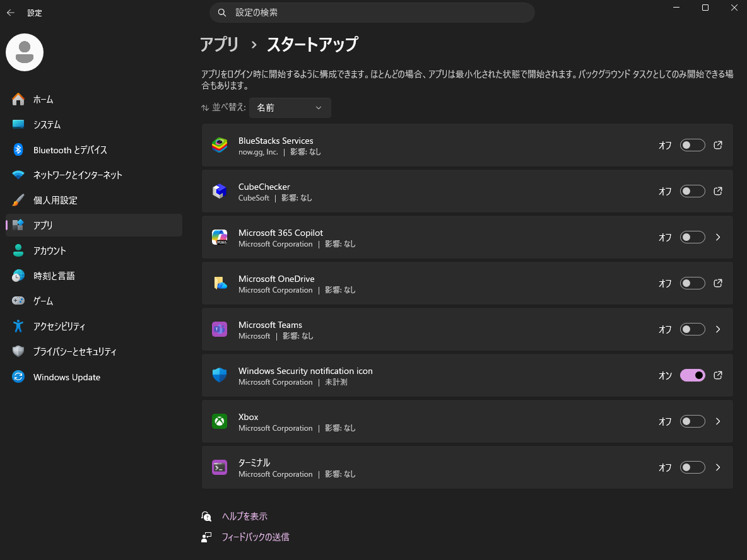This screenshot has height=560, width=747.
Task: Expand ターミナル settings chevron
Action: tap(717, 467)
